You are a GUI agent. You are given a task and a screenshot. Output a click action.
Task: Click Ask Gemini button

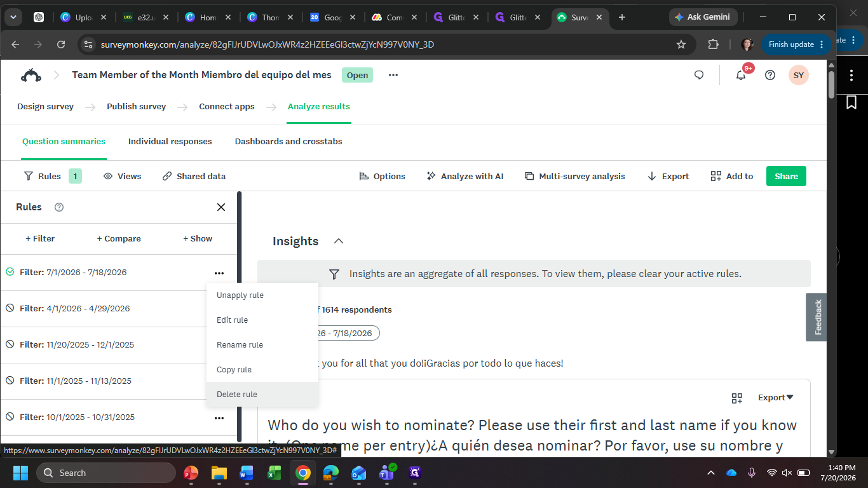[x=703, y=17]
